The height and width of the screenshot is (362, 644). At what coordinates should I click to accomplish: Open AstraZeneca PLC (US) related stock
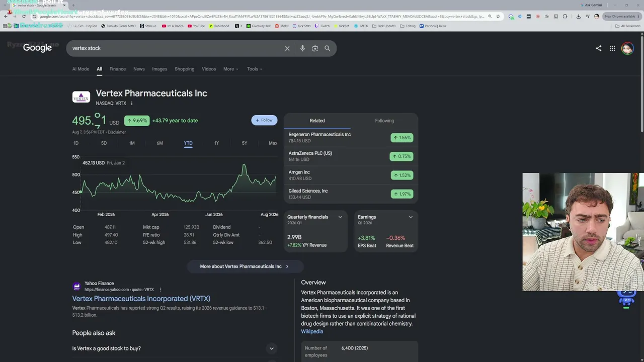[x=351, y=156]
